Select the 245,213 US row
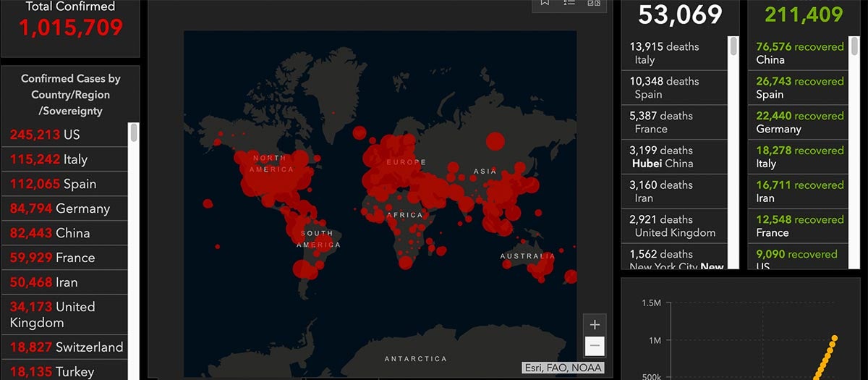 click(x=65, y=135)
